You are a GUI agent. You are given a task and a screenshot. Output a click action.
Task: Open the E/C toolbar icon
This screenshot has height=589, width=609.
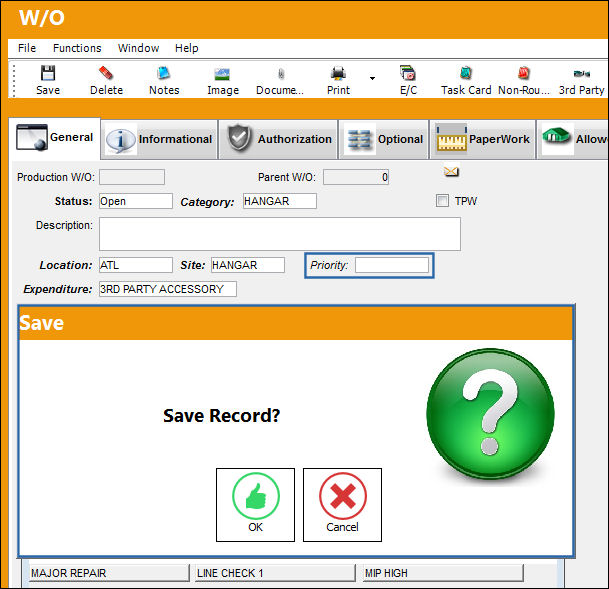(407, 73)
